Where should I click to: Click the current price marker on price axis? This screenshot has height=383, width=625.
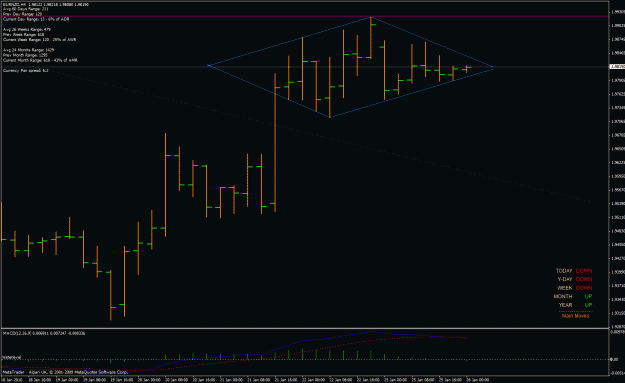pyautogui.click(x=617, y=67)
